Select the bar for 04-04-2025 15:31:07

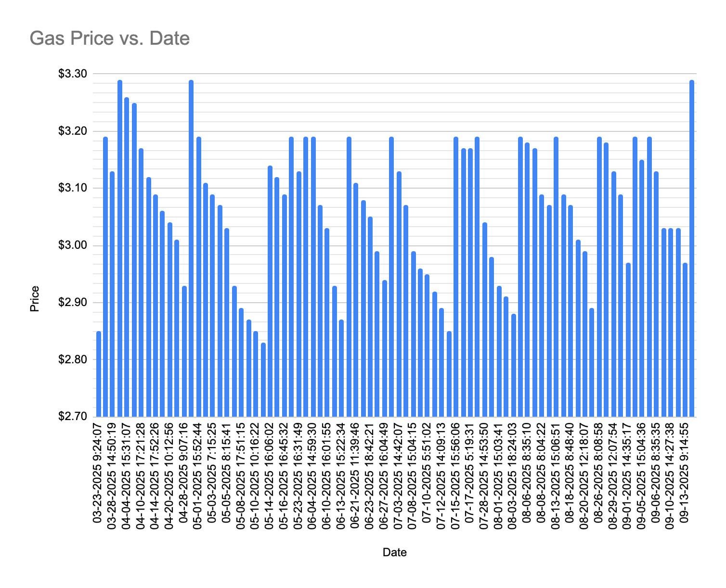127,257
